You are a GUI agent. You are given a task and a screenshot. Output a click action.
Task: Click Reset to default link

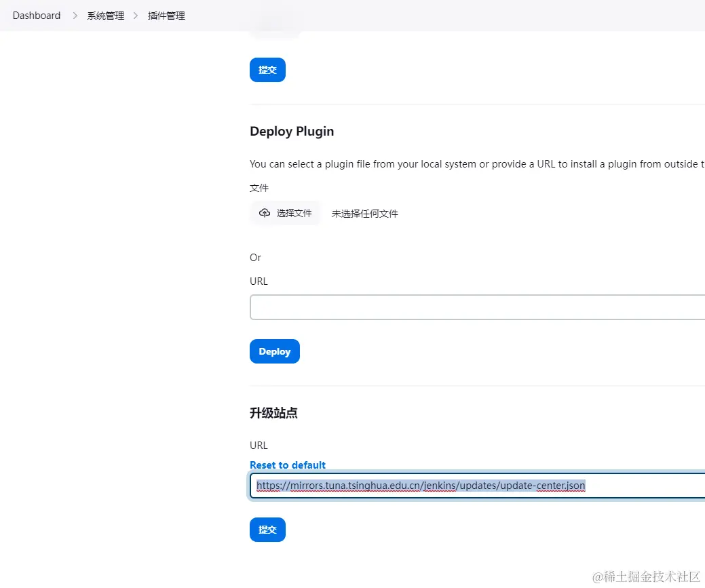tap(287, 465)
